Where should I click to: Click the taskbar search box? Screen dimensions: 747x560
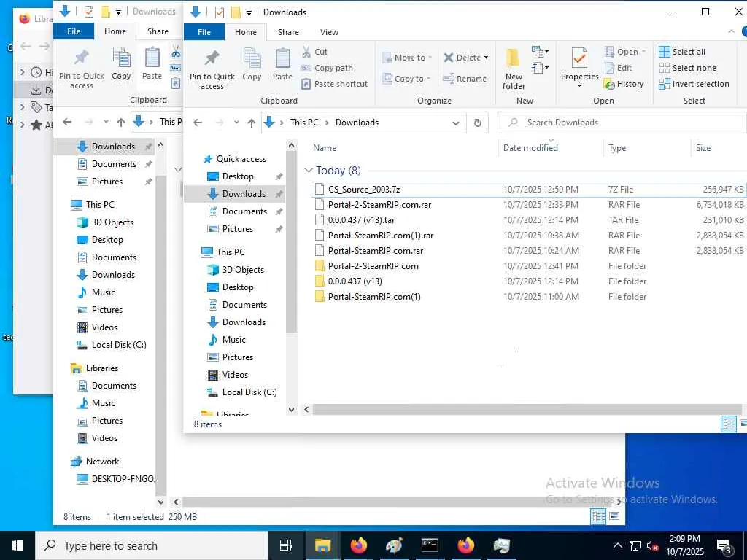pos(152,545)
